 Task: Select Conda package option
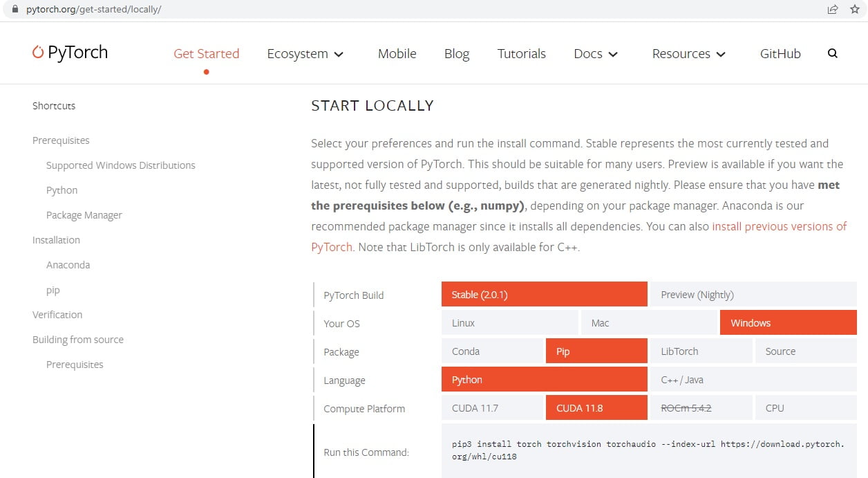tap(492, 351)
